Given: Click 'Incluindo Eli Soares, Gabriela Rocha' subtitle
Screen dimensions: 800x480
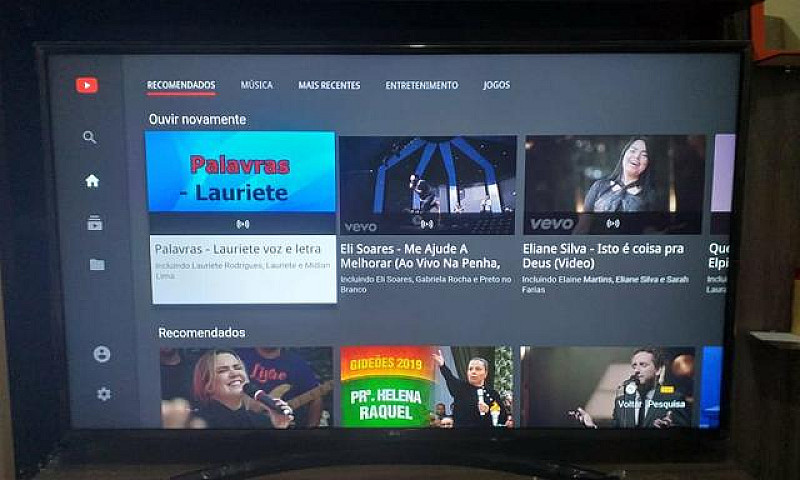Looking at the screenshot, I should pyautogui.click(x=426, y=284).
